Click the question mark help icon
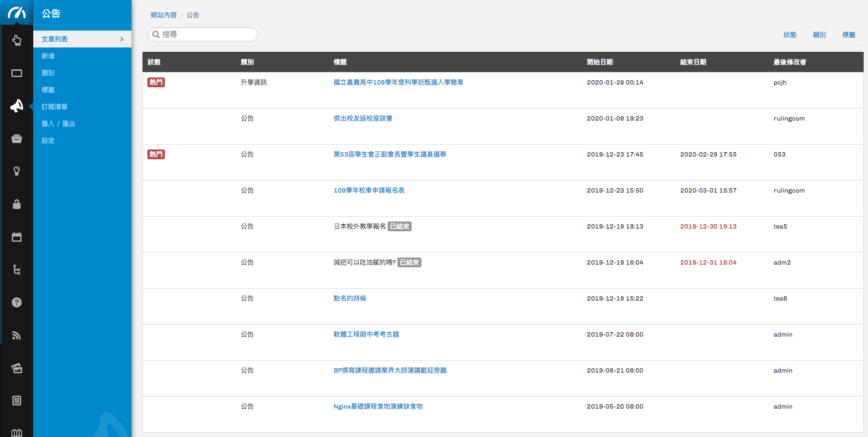 click(16, 302)
